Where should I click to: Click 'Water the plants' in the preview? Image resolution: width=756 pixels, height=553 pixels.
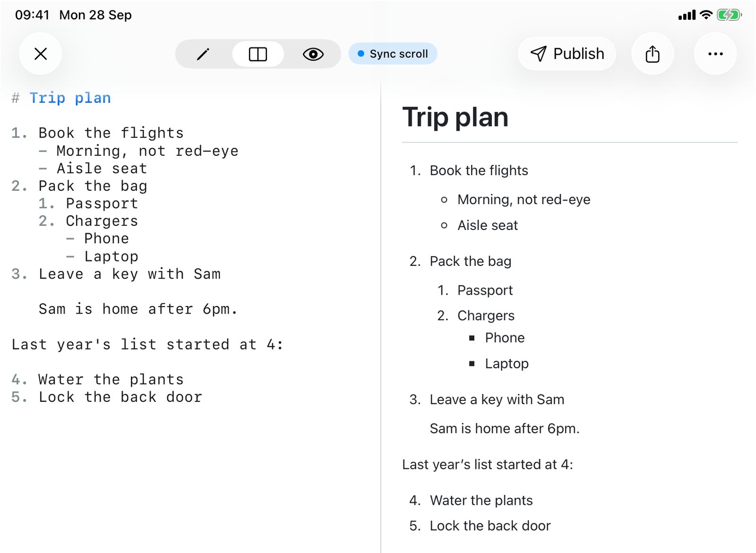point(481,501)
